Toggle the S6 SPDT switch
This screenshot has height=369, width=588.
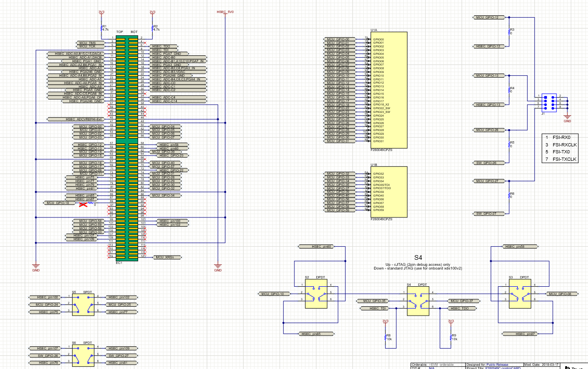click(82, 356)
